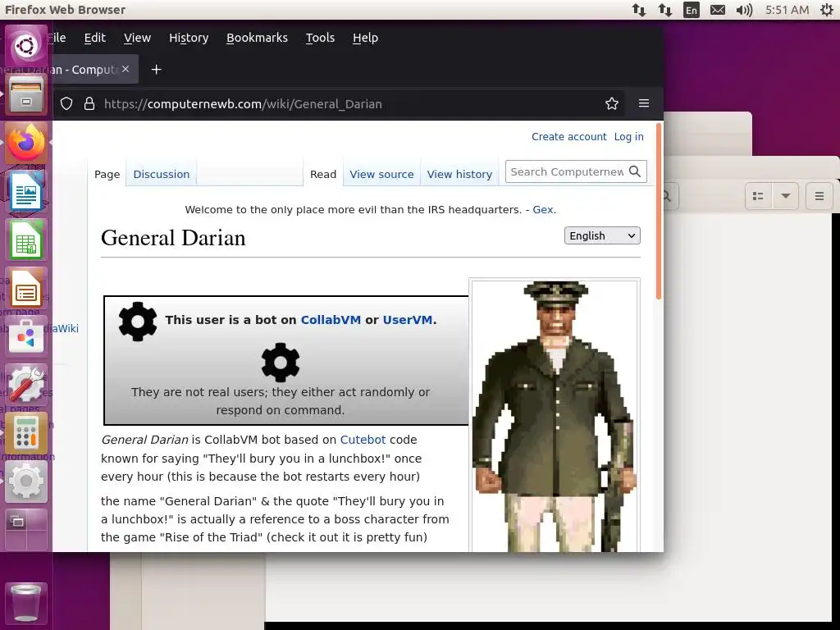Screen dimensions: 840x630
Task: Open the View history tab
Action: 459,174
